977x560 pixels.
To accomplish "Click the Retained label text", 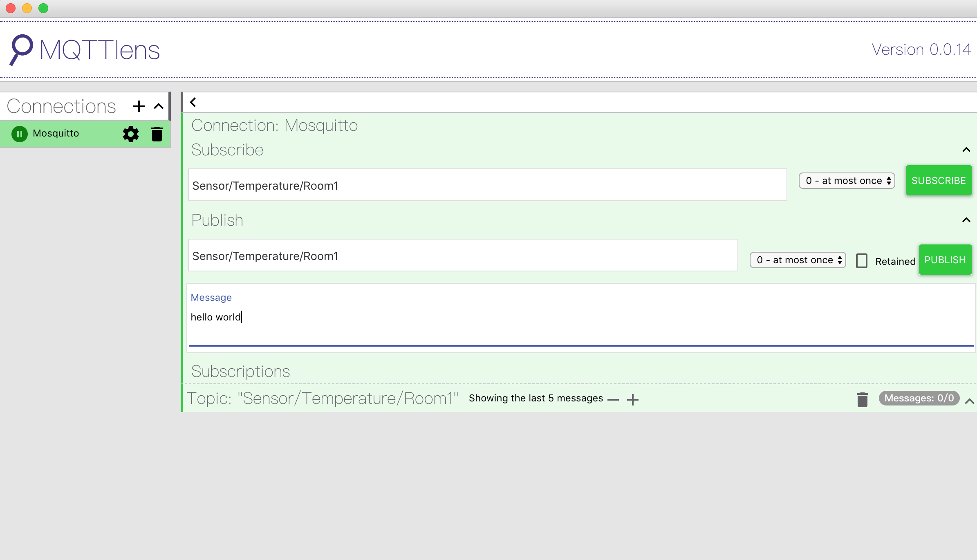I will pos(895,262).
